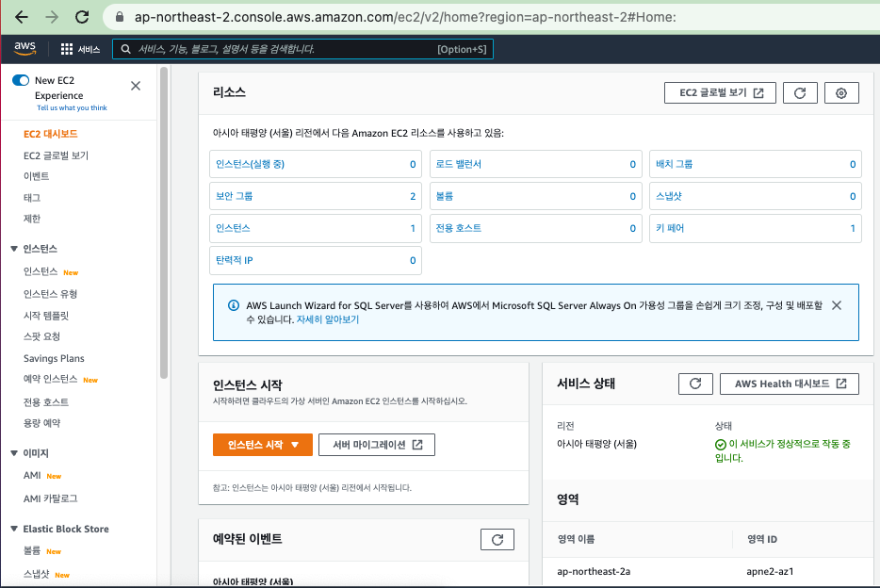Collapse the 이미지 sidebar section

click(x=14, y=453)
